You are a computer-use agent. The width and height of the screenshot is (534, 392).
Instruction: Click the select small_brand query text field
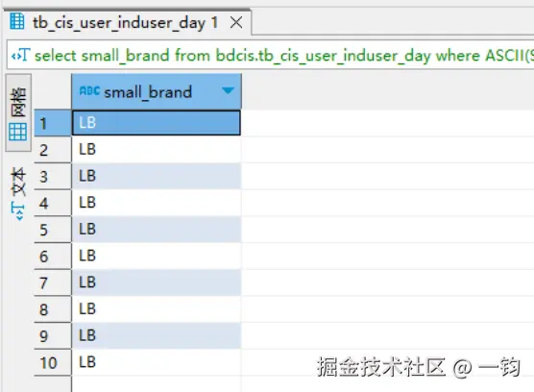271,55
